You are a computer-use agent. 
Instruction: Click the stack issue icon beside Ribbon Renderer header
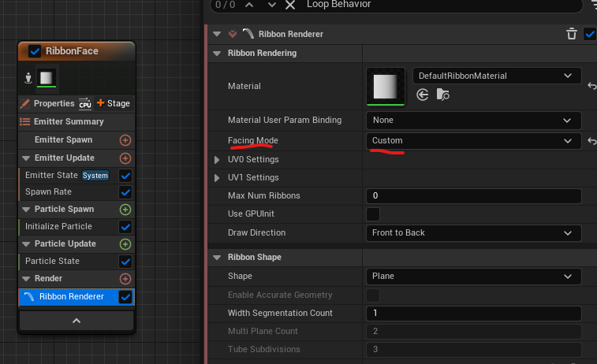tap(233, 34)
